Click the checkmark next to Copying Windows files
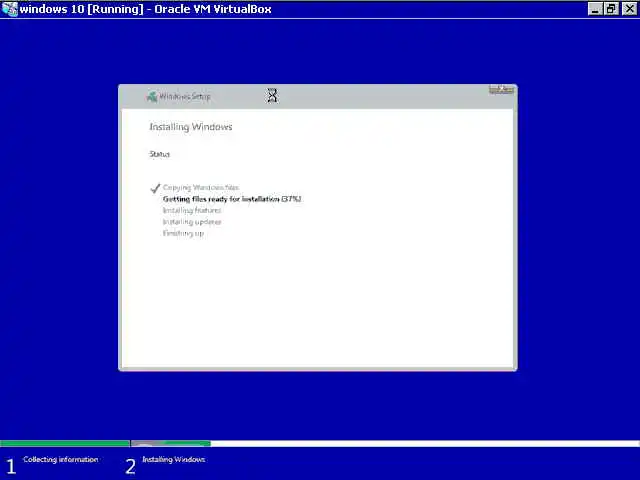640x480 pixels. 155,188
